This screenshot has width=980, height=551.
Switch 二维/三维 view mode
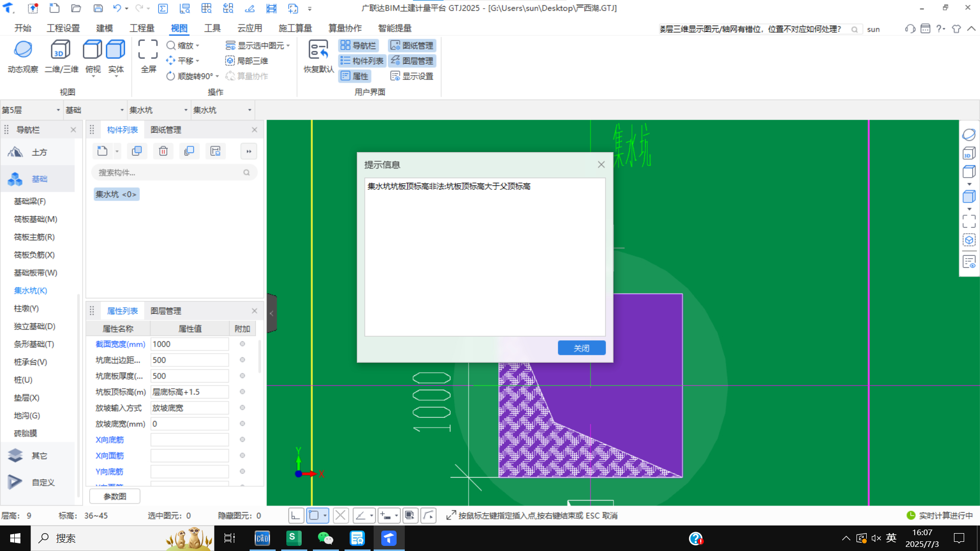[x=61, y=56]
